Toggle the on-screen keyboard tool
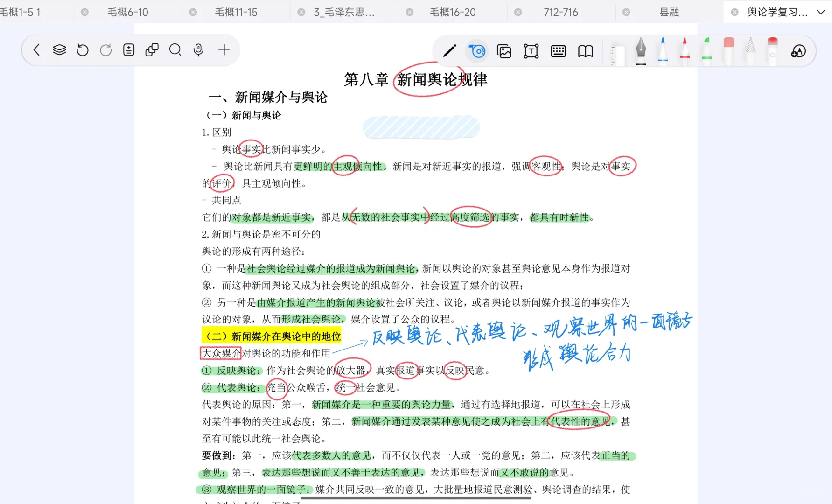The height and width of the screenshot is (504, 832). [558, 51]
